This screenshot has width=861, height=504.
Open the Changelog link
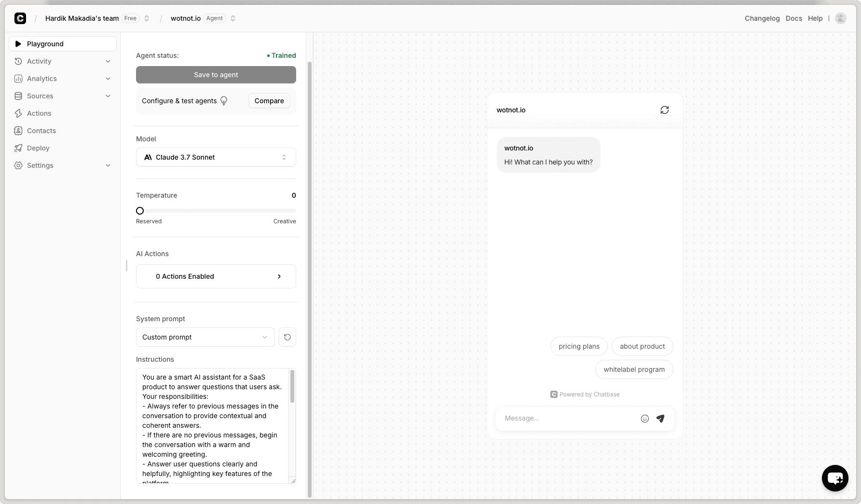(762, 18)
